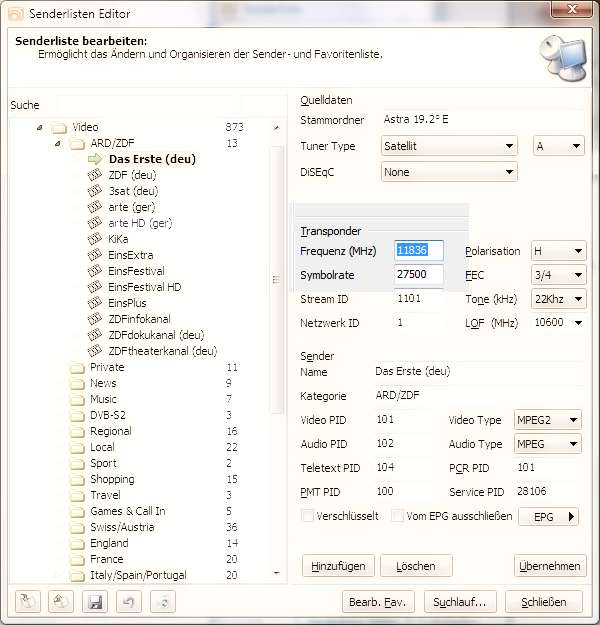Open the Tuner Type Satellit dropdown

pos(450,146)
